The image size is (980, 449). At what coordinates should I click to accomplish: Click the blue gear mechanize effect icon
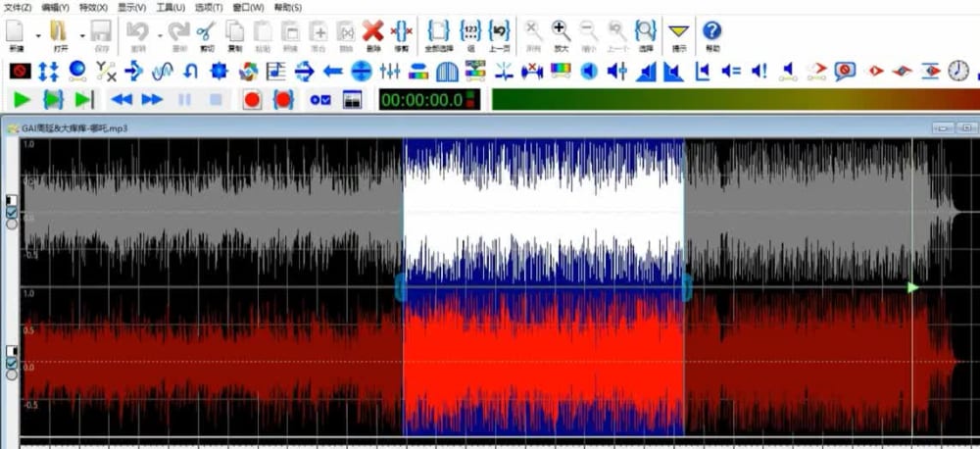click(x=219, y=72)
